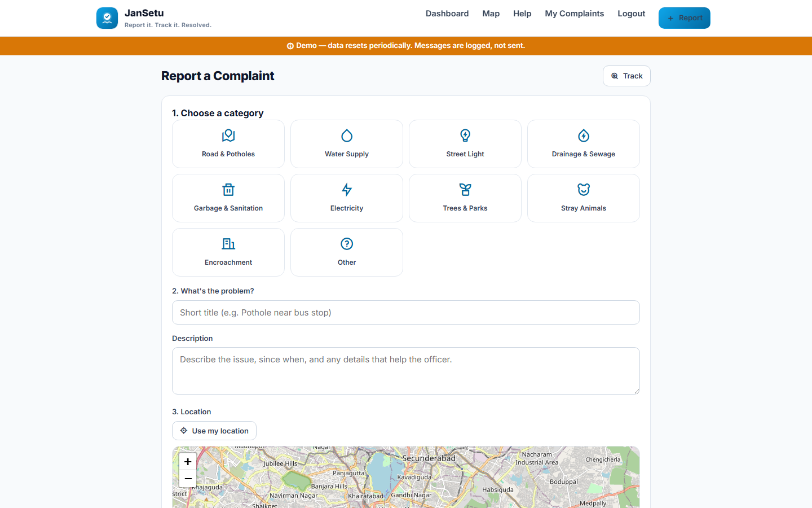This screenshot has width=812, height=508.
Task: Click the "2. What's the problem?" label
Action: tap(213, 291)
